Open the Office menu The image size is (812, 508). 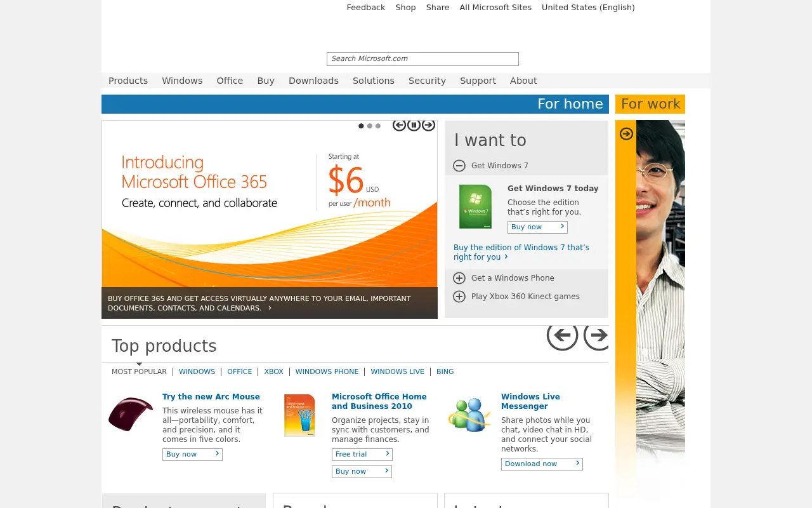tap(230, 81)
